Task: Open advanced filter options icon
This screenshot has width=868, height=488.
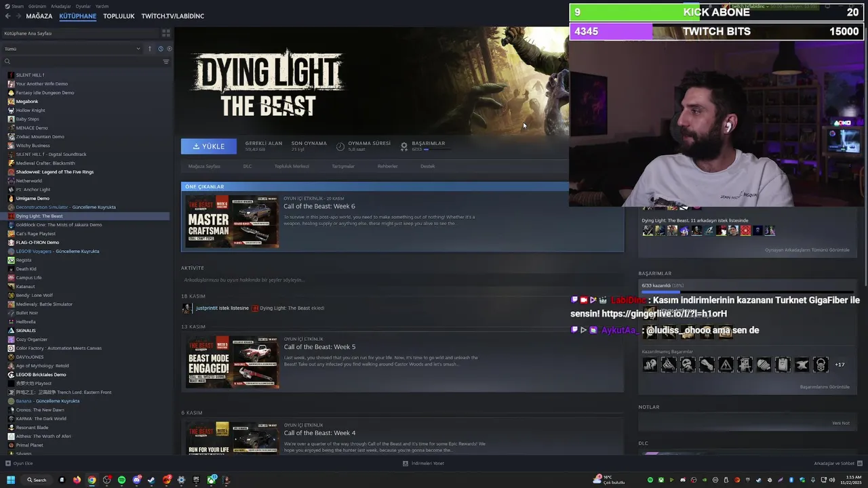Action: tap(165, 62)
